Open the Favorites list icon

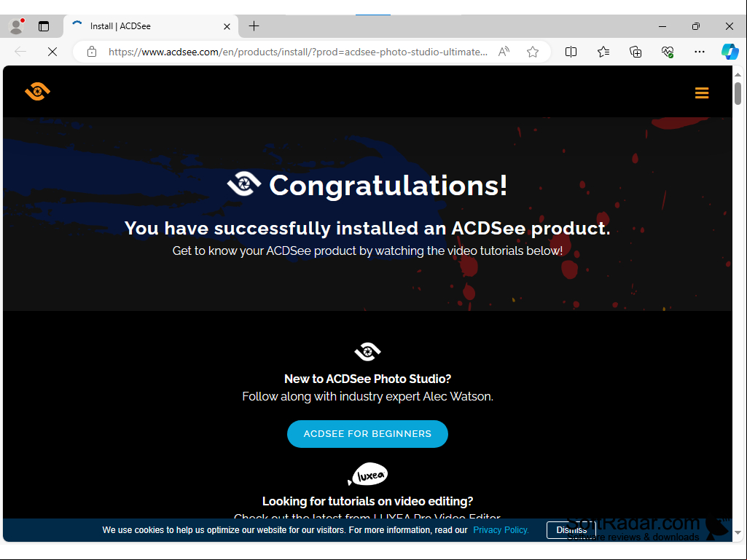point(603,52)
